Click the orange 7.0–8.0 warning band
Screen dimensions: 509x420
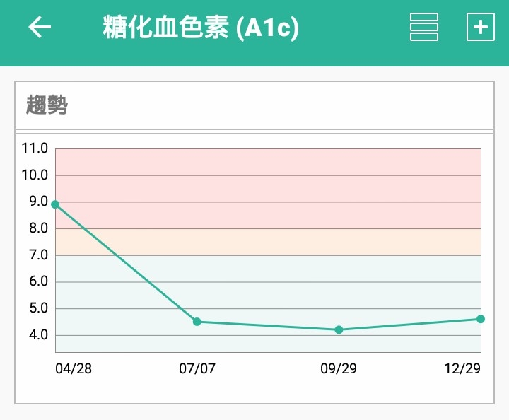click(x=268, y=242)
